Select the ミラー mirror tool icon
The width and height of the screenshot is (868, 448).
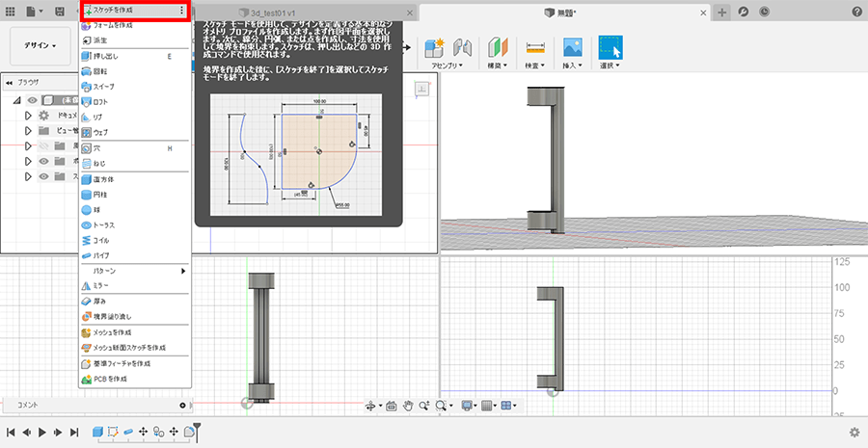[x=87, y=286]
